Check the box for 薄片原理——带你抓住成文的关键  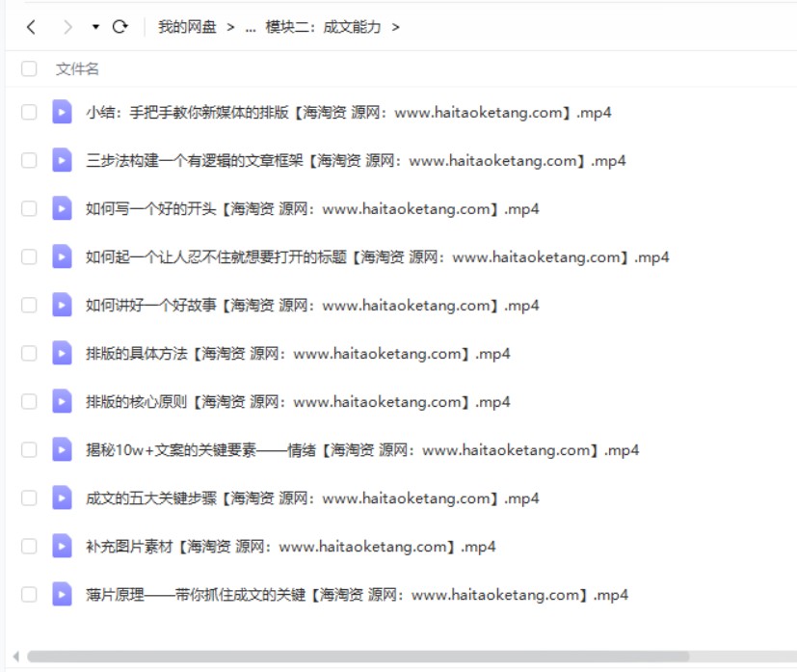pos(29,594)
